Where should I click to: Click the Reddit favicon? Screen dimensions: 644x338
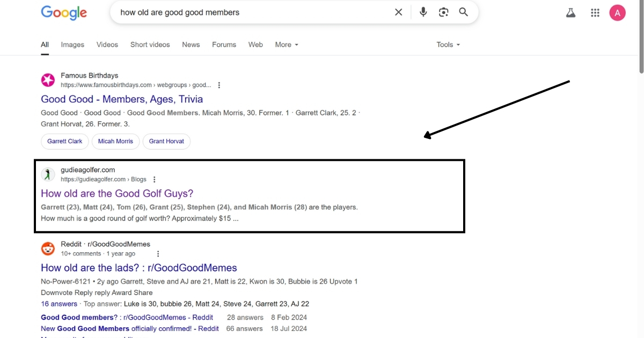pos(48,249)
